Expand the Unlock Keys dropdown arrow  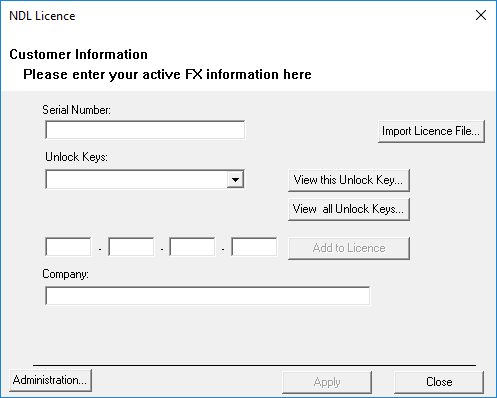pyautogui.click(x=235, y=180)
